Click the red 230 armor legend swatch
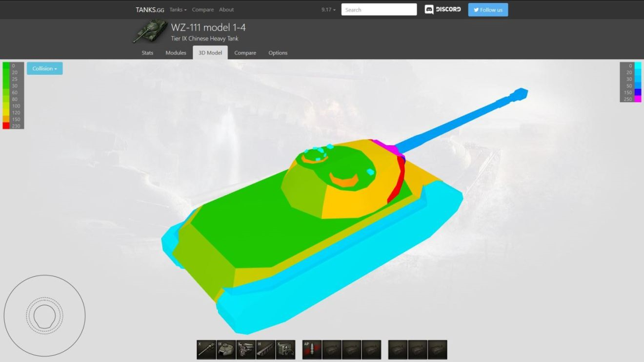Viewport: 644px width, 362px height. tap(6, 126)
